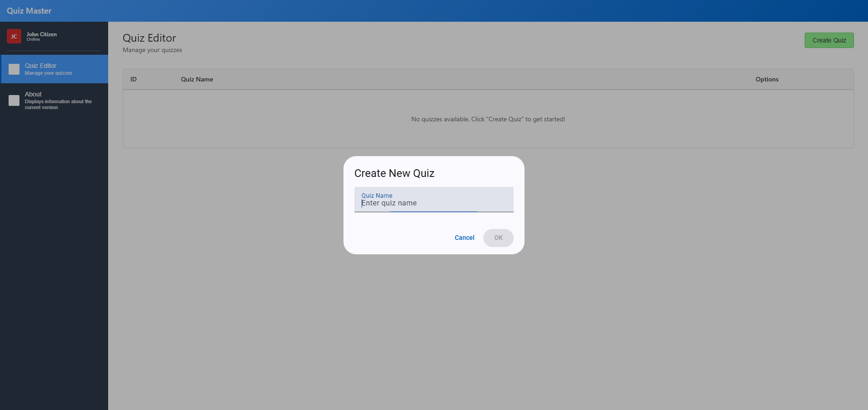
Task: Click Manage your quizzes page subtitle
Action: pyautogui.click(x=152, y=50)
